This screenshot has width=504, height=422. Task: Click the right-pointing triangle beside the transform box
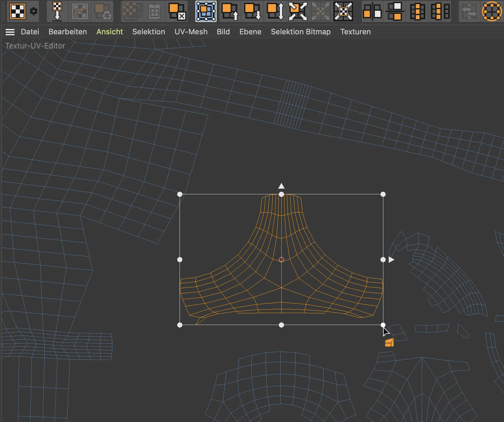click(391, 259)
